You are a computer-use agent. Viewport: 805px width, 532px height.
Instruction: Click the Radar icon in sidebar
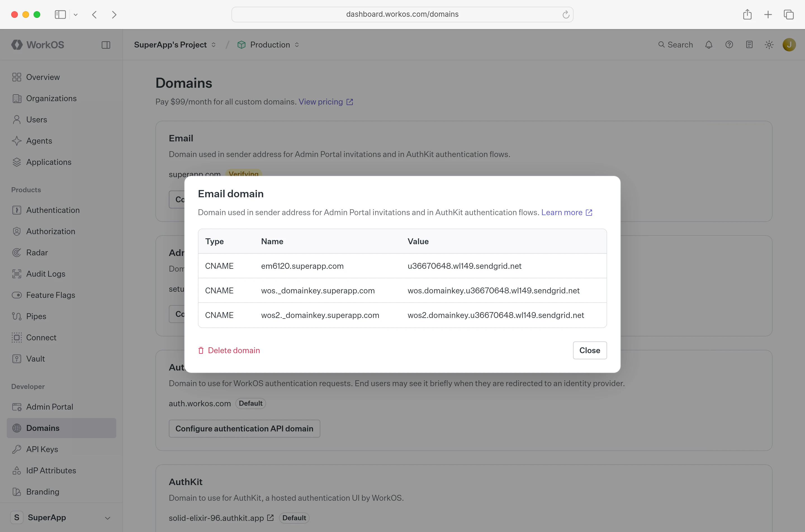click(x=16, y=252)
